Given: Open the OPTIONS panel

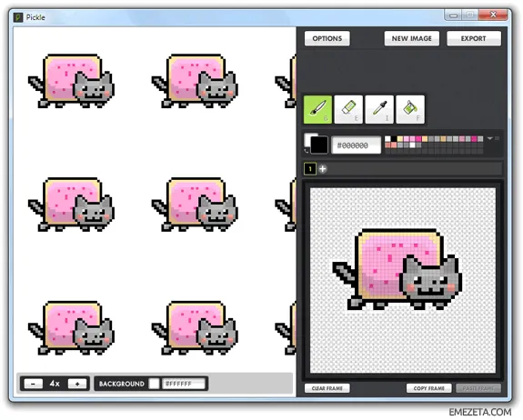Looking at the screenshot, I should [x=327, y=39].
